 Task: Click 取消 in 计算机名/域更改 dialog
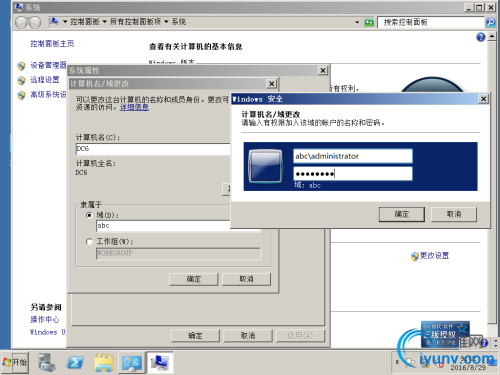click(246, 279)
